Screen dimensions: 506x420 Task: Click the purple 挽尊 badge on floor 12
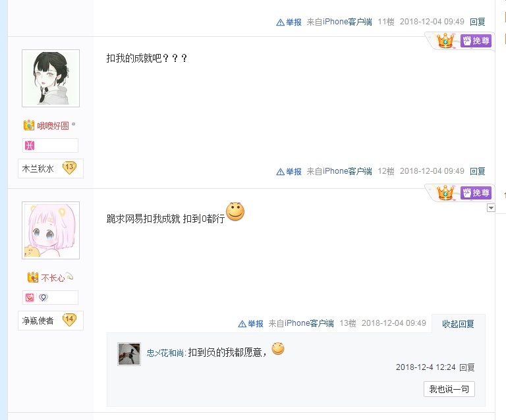(x=476, y=41)
